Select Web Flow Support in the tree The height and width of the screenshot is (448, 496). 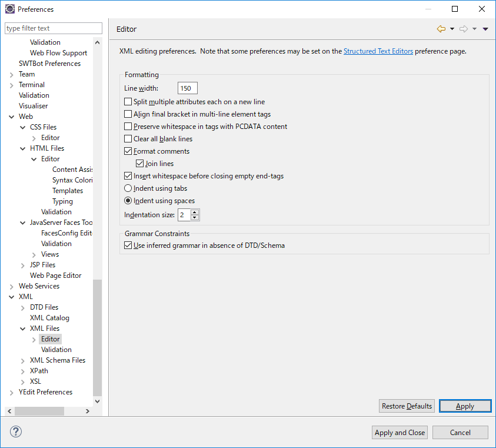point(58,53)
